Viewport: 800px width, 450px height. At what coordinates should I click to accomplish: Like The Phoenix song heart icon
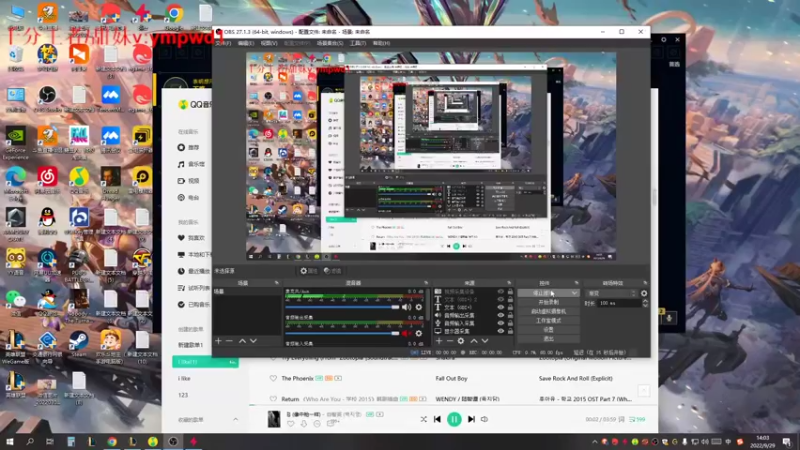[x=273, y=378]
